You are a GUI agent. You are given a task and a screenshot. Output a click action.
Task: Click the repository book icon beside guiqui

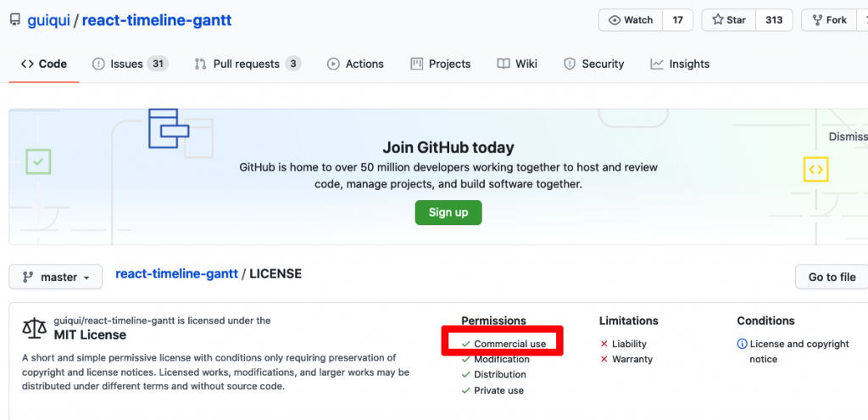pos(15,20)
